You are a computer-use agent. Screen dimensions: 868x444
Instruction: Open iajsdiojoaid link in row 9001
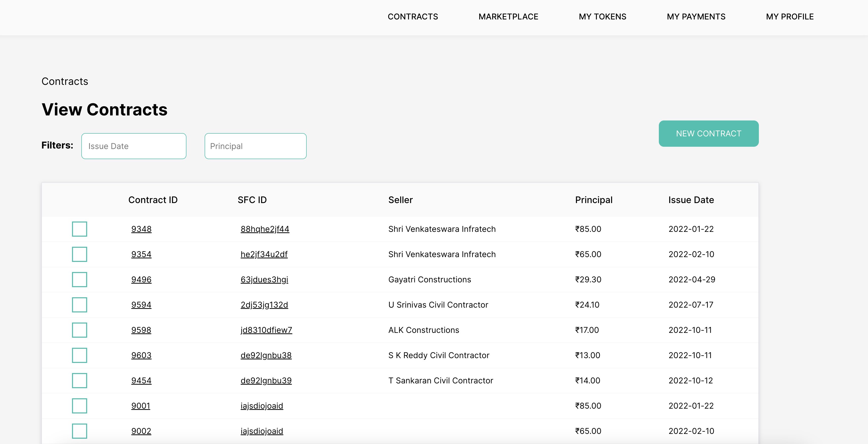coord(262,406)
